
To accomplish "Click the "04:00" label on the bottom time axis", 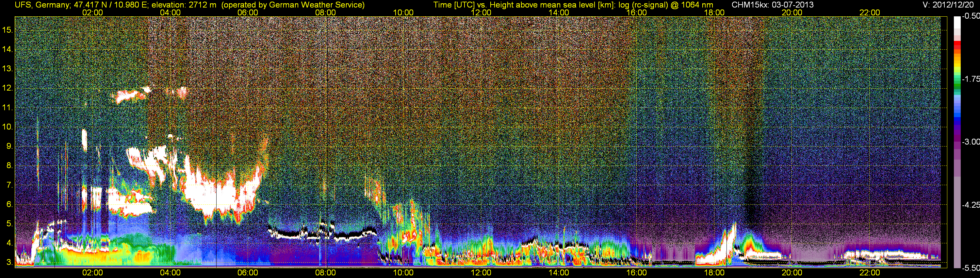I will click(x=170, y=273).
